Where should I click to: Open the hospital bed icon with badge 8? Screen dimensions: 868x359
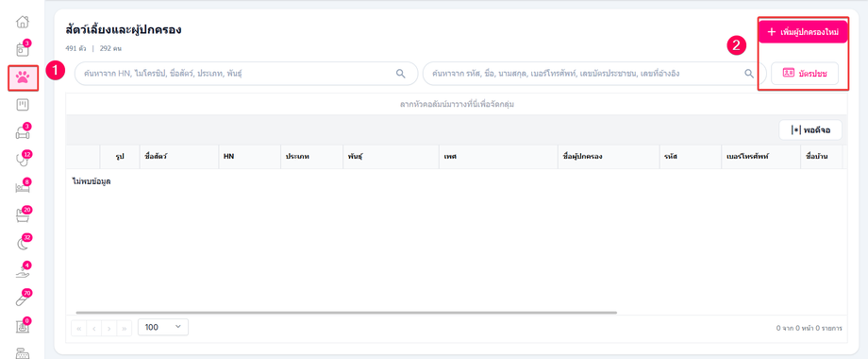(x=23, y=187)
